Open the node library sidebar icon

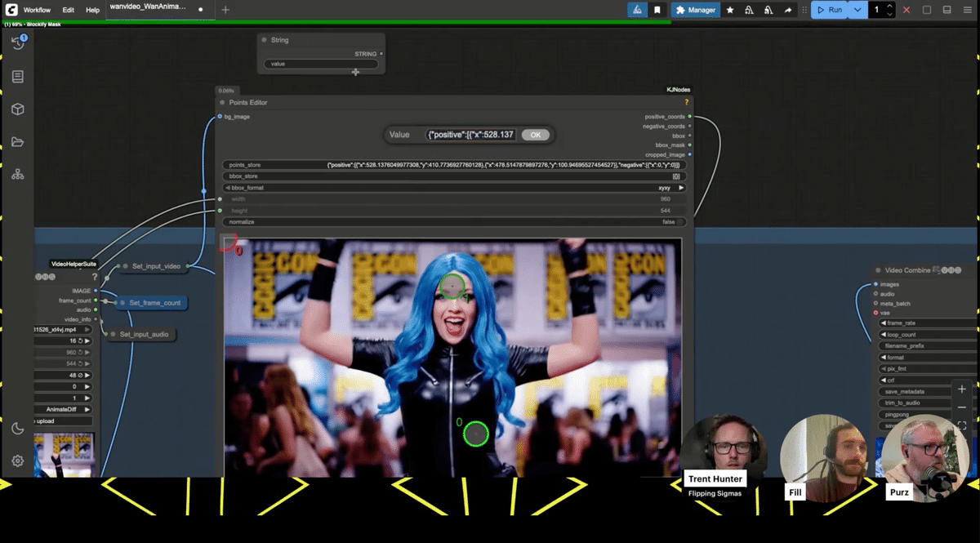tap(18, 77)
